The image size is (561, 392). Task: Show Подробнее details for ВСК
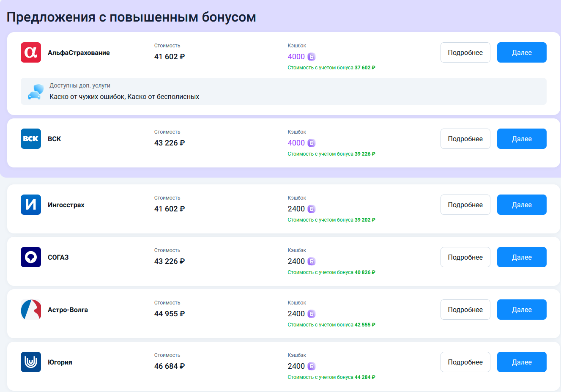tap(465, 139)
